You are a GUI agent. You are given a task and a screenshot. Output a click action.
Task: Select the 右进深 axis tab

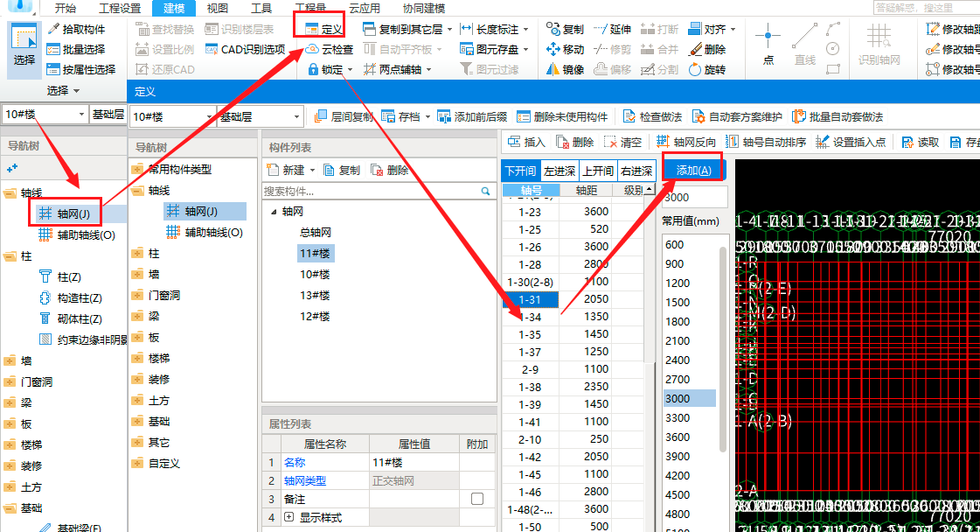[637, 171]
